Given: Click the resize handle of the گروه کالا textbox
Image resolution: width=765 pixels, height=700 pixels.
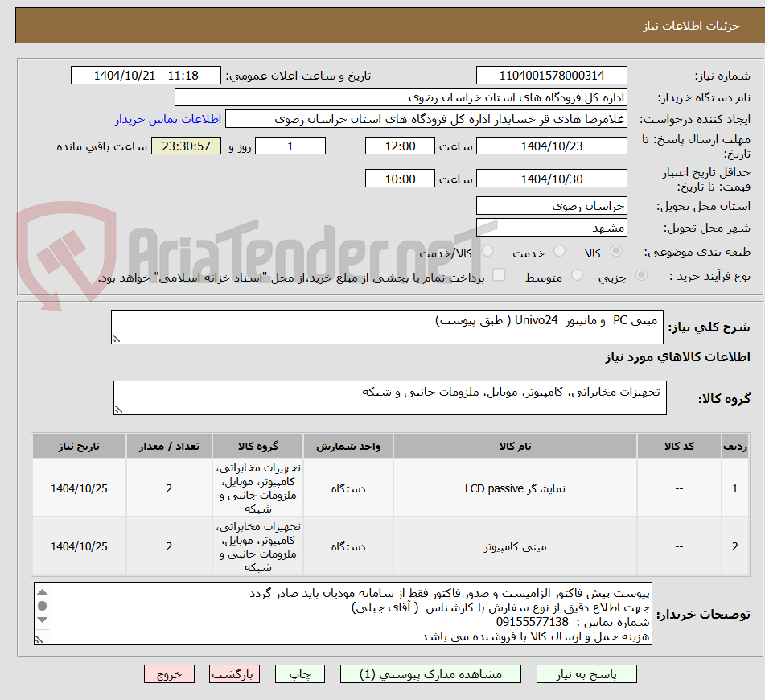Looking at the screenshot, I should [118, 409].
